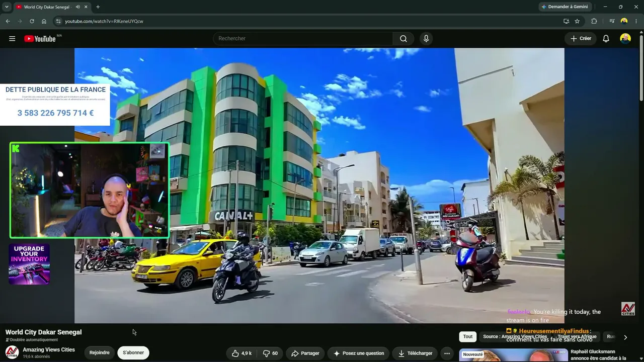Screen dimensions: 644x362
Task: Open the browser extensions puzzle menu
Action: [594, 21]
